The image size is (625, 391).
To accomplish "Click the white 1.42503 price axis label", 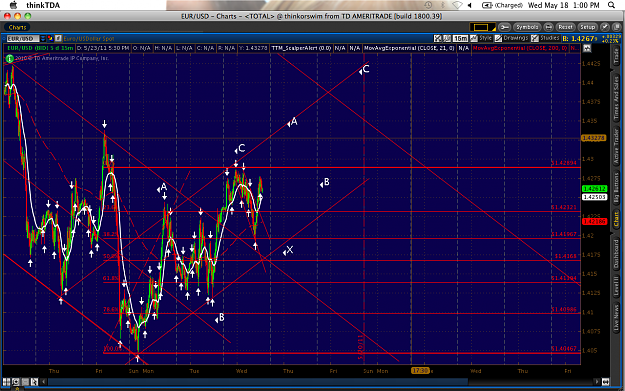I will coord(594,197).
